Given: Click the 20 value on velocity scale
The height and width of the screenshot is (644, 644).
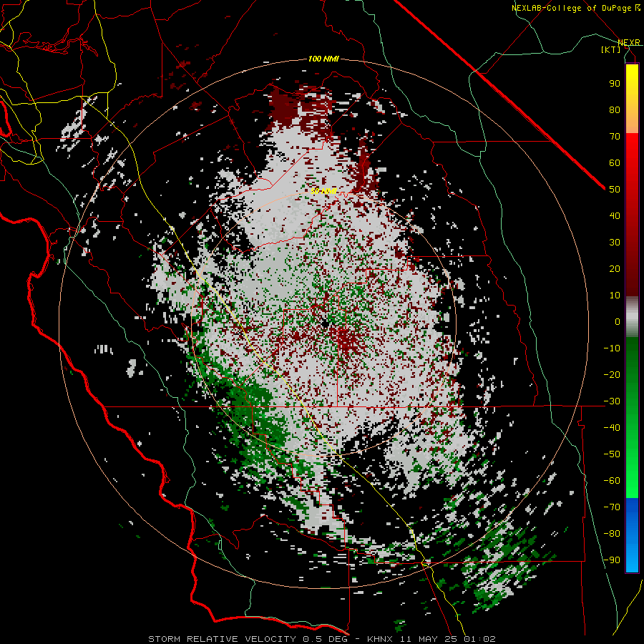Looking at the screenshot, I should (615, 269).
